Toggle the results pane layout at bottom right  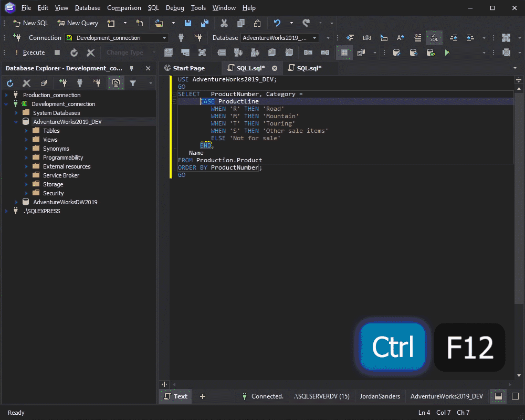[498, 396]
